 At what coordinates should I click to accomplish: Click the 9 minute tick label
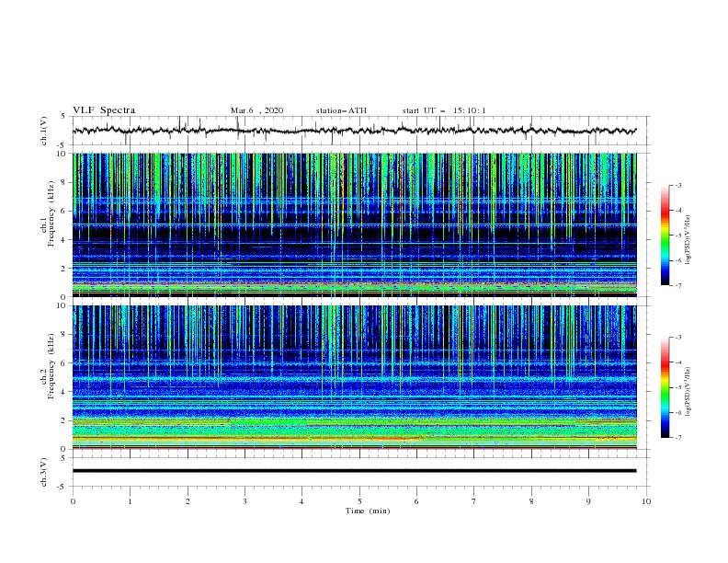pos(588,501)
